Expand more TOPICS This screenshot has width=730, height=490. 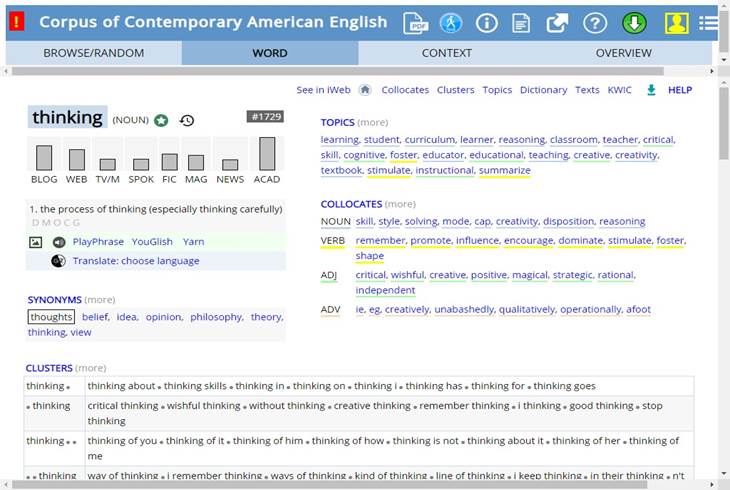point(373,123)
